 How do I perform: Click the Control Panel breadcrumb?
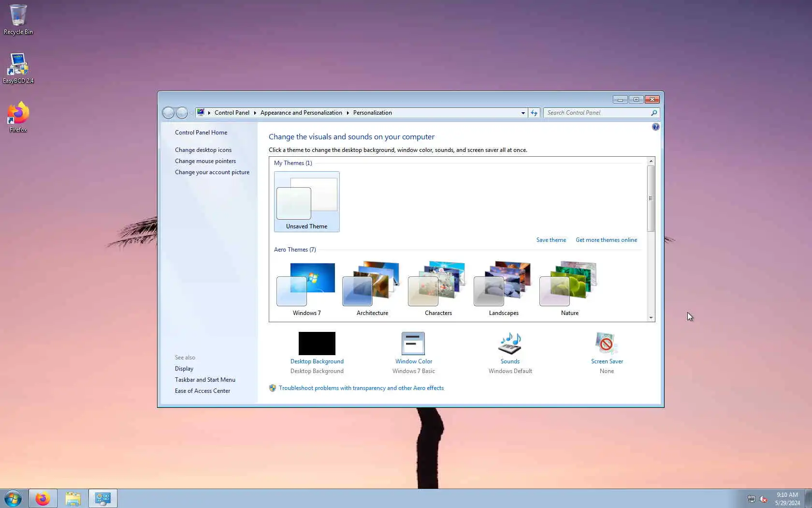coord(232,113)
